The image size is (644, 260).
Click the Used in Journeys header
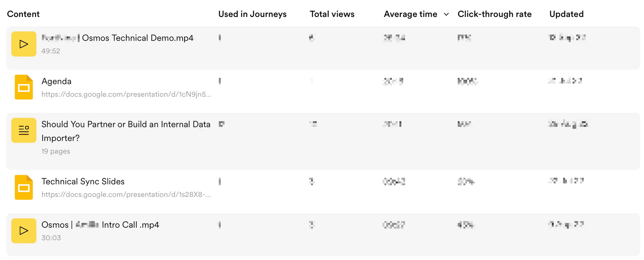click(x=252, y=14)
